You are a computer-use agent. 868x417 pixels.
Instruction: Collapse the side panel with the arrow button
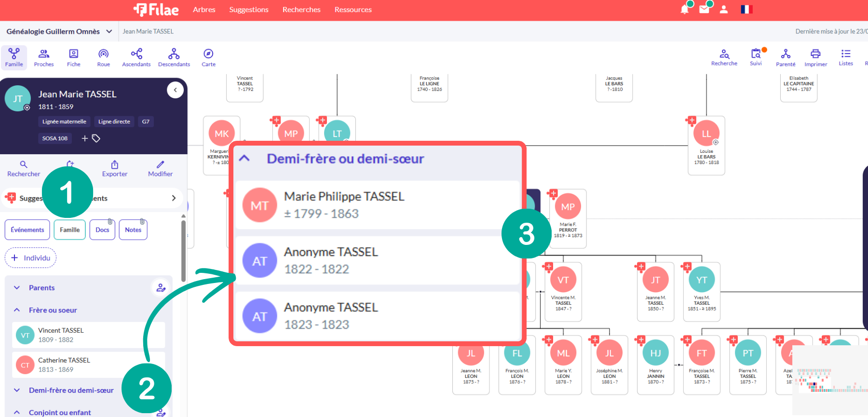175,90
